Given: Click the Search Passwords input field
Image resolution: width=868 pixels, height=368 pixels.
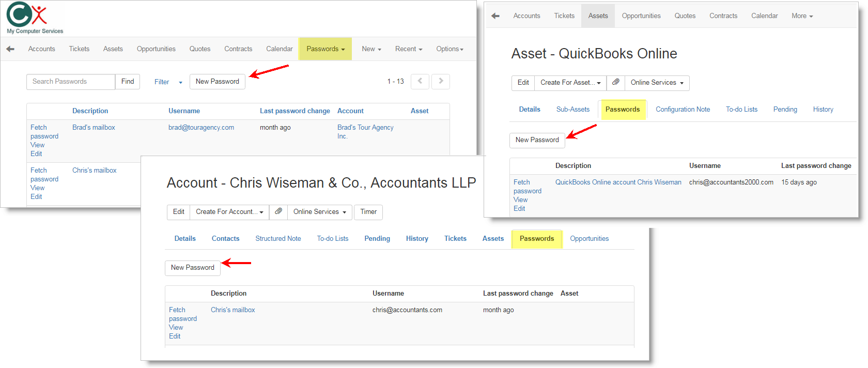Looking at the screenshot, I should point(71,82).
